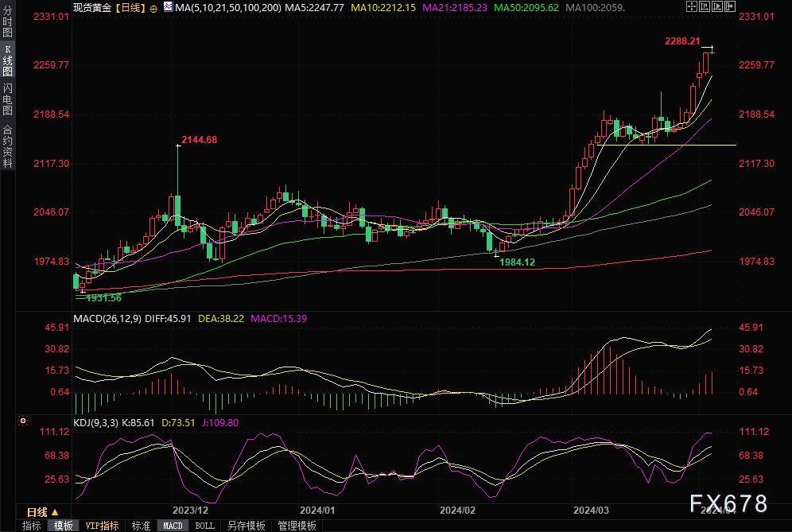Screen dimensions: 792x532
Task: Toggle the BOLL indicator button
Action: pos(204,526)
